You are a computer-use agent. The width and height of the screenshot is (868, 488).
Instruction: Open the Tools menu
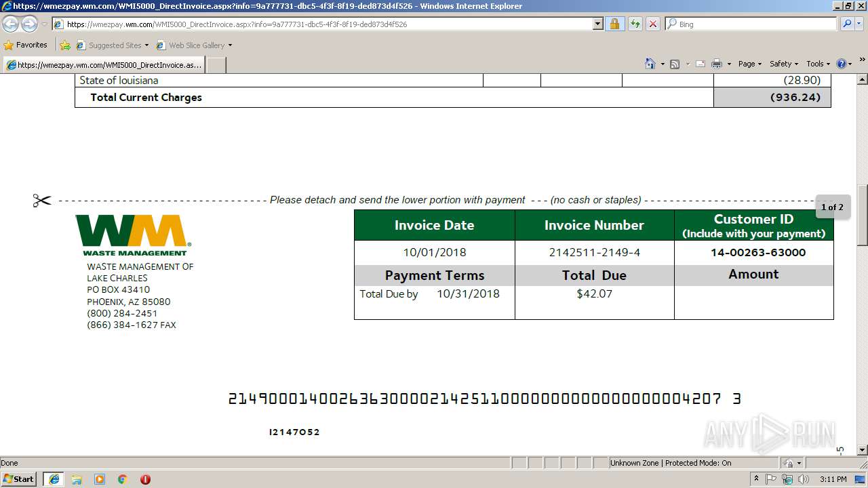818,64
